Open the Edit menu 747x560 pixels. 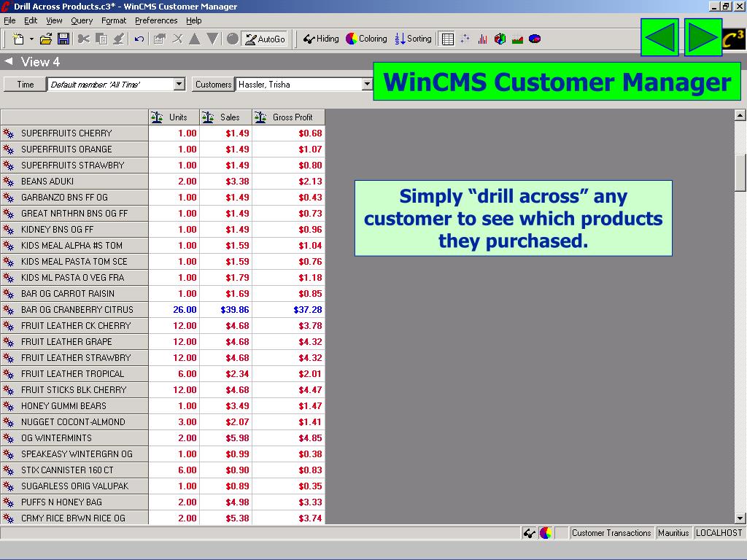31,20
